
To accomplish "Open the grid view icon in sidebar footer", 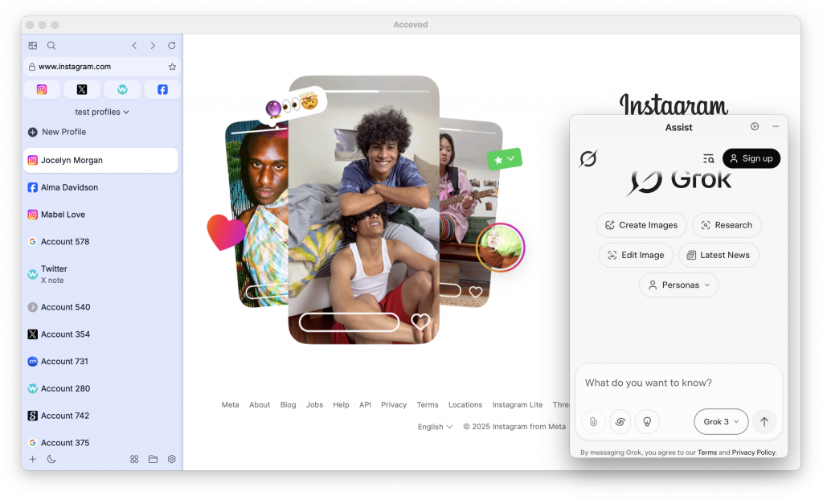I will coord(134,459).
